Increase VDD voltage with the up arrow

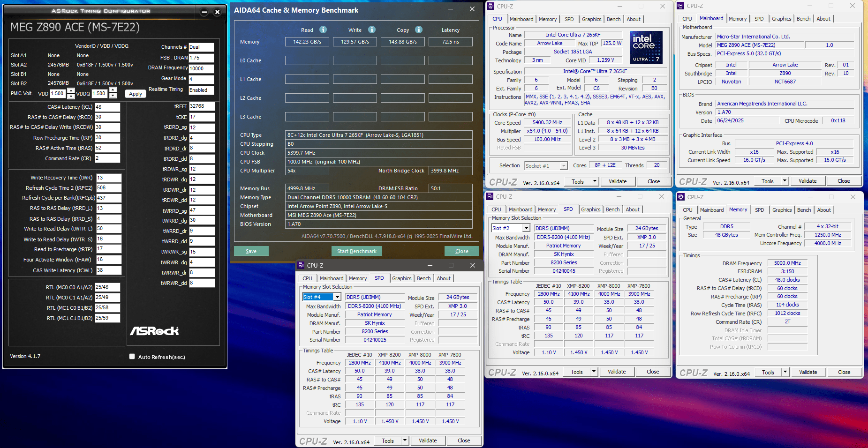(x=71, y=90)
